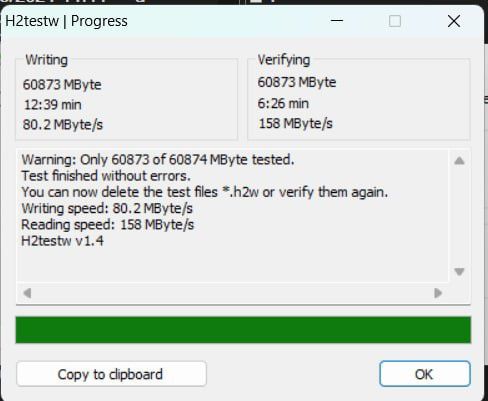Click the greyed-out maximize button
The width and height of the screenshot is (488, 401).
click(x=395, y=21)
